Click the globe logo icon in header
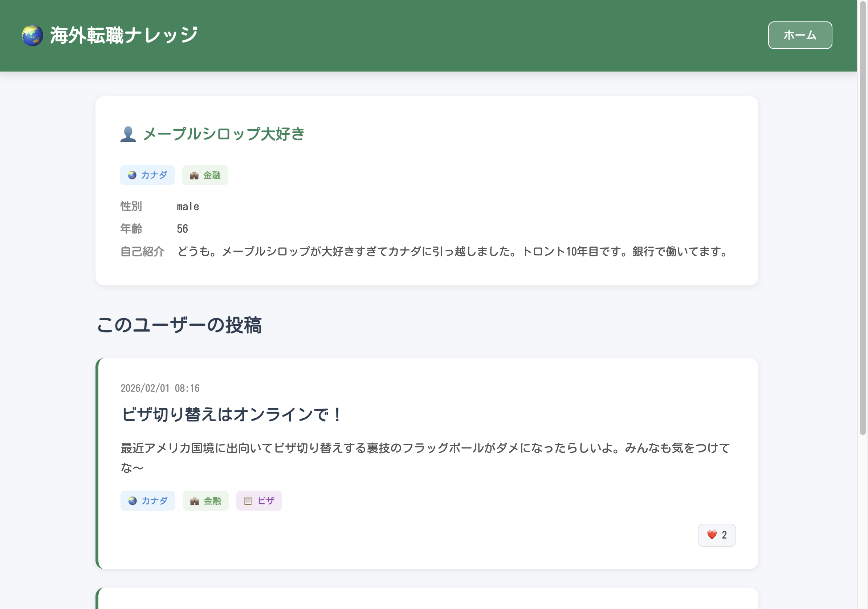Screen dimensions: 868x609 pyautogui.click(x=32, y=36)
